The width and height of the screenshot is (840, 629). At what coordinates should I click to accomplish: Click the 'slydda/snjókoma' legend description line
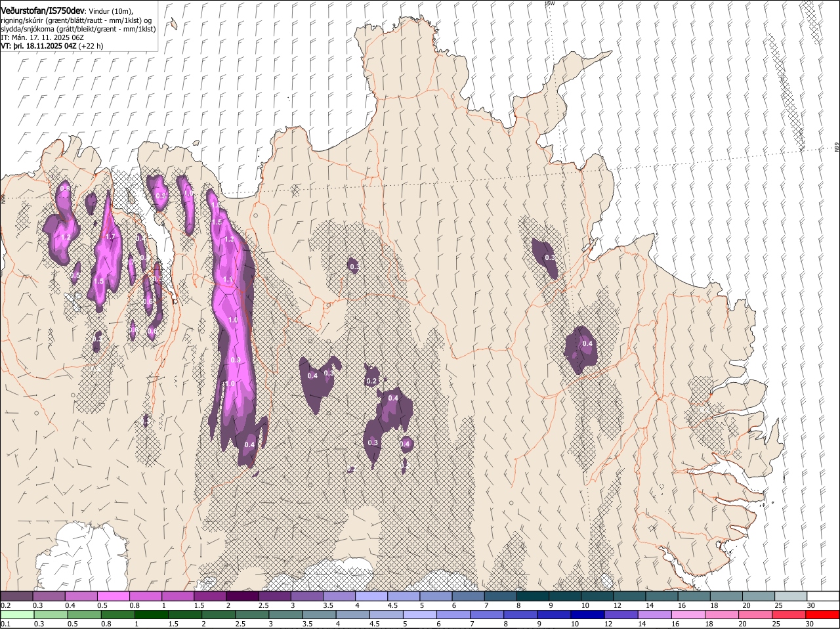[78, 29]
